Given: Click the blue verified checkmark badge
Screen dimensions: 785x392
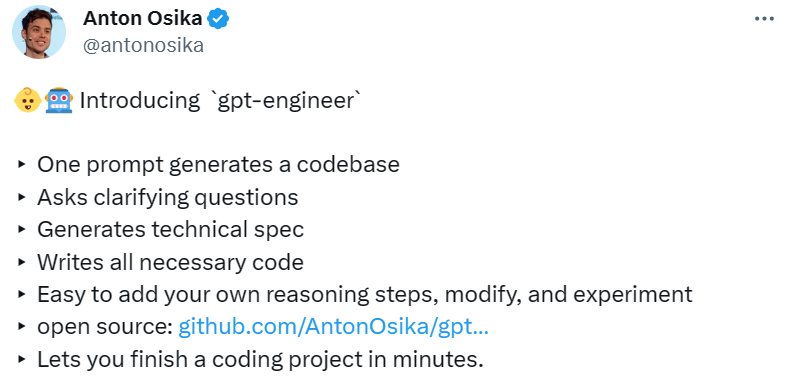Looking at the screenshot, I should (218, 19).
